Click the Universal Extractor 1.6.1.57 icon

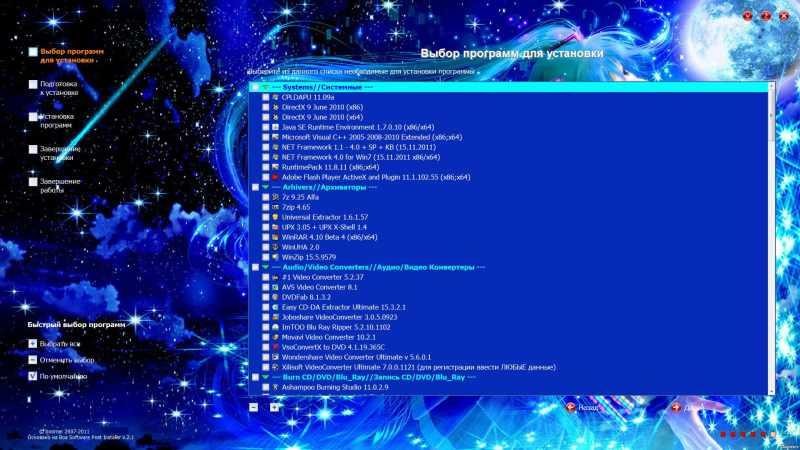pos(276,217)
